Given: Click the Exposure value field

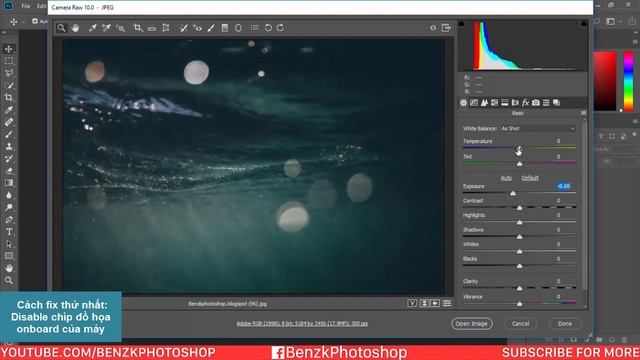Looking at the screenshot, I should click(564, 186).
